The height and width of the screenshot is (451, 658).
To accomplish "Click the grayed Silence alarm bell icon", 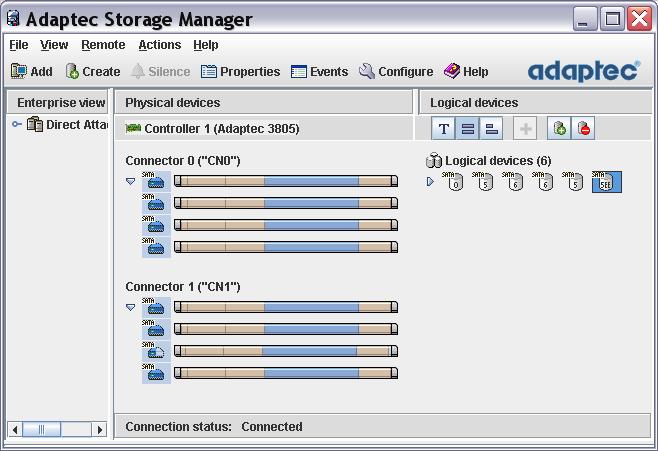I will [x=138, y=71].
